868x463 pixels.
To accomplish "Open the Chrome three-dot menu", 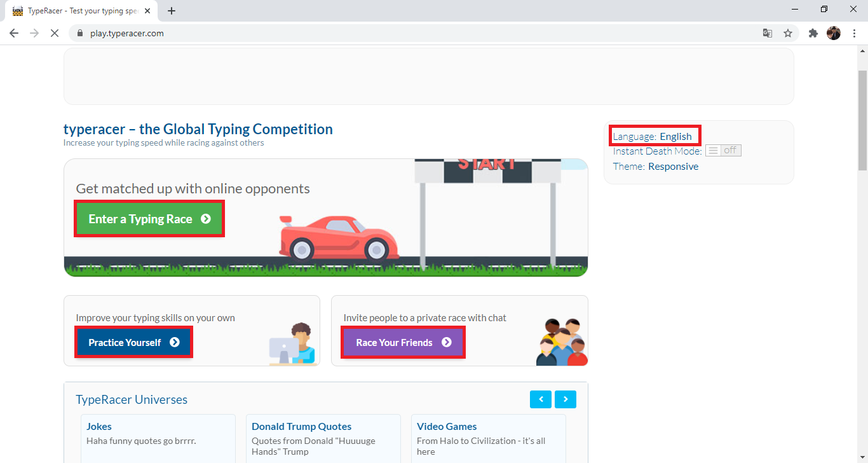I will tap(854, 33).
